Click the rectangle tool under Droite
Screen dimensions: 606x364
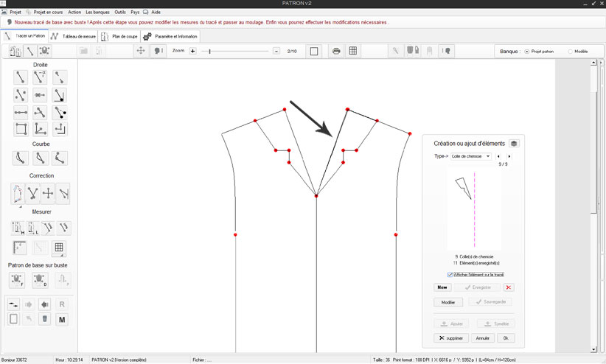[21, 130]
